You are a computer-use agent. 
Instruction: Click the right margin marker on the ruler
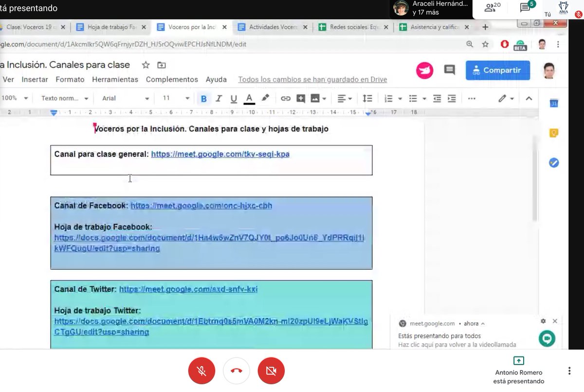pyautogui.click(x=368, y=113)
